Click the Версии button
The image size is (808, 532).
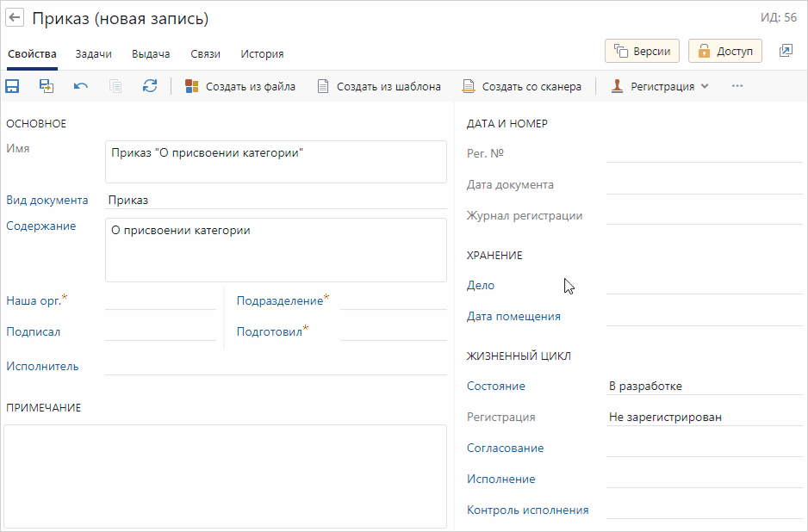coord(643,52)
